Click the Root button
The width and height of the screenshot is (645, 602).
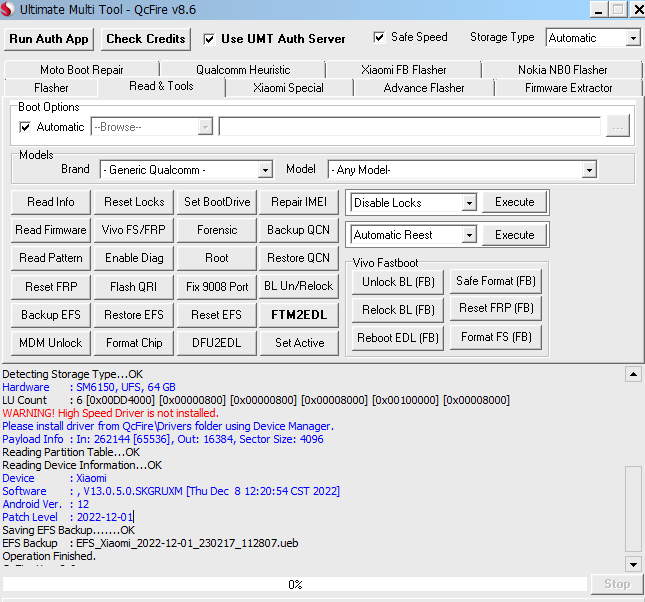tap(217, 258)
